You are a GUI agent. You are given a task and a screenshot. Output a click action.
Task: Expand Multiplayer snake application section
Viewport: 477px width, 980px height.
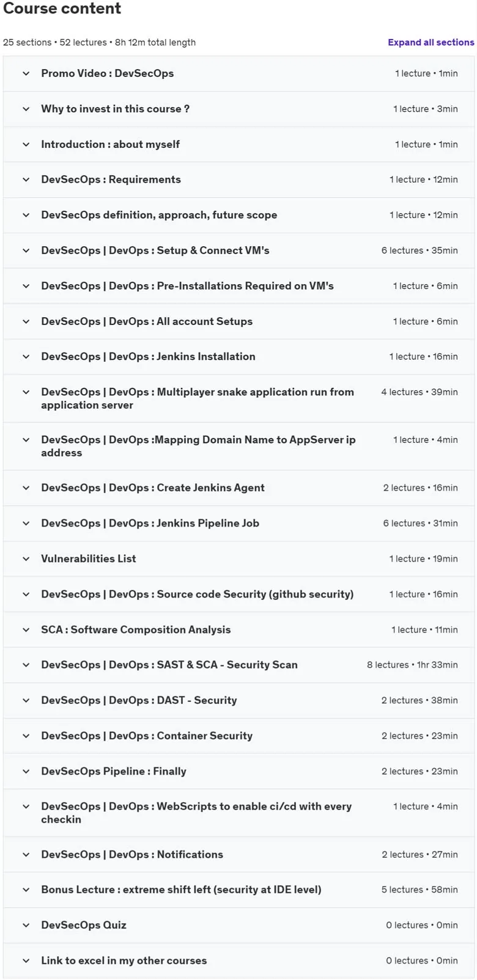click(239, 398)
